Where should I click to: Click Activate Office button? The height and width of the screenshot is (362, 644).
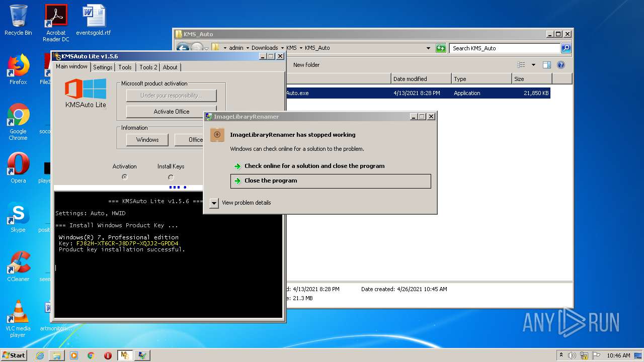tap(171, 112)
